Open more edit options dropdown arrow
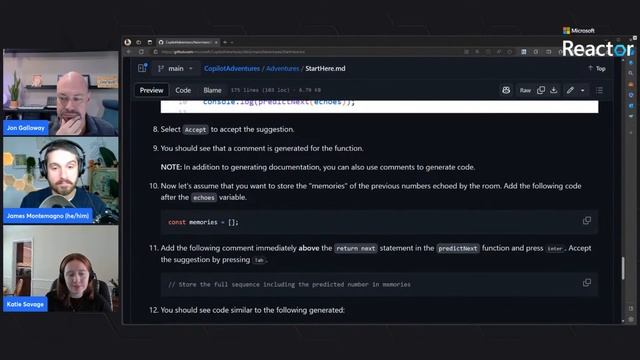This screenshot has width=640, height=360. tap(582, 90)
